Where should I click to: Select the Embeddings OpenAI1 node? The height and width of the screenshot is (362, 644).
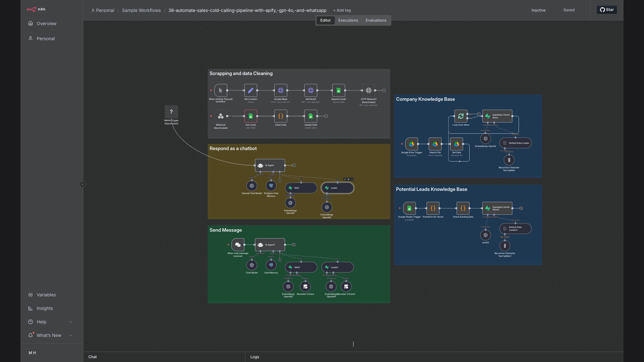[x=290, y=203]
